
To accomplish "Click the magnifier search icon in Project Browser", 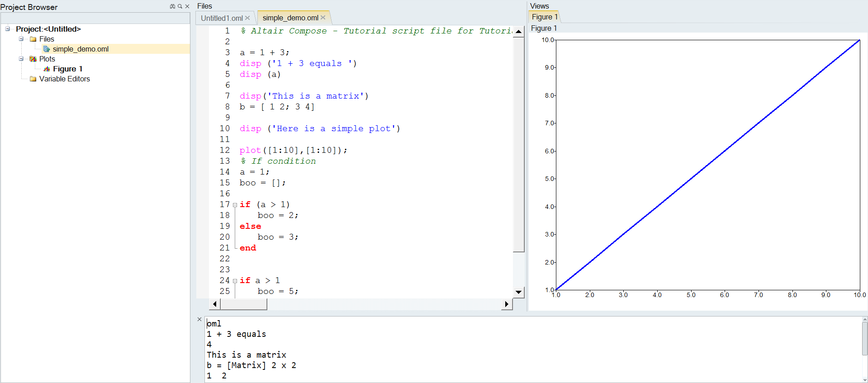I will (x=180, y=6).
